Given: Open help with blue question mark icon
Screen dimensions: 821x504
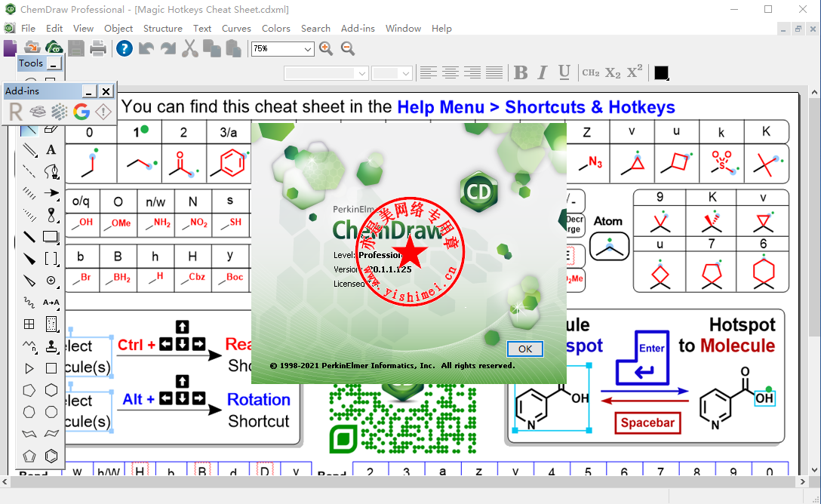Looking at the screenshot, I should pos(124,49).
